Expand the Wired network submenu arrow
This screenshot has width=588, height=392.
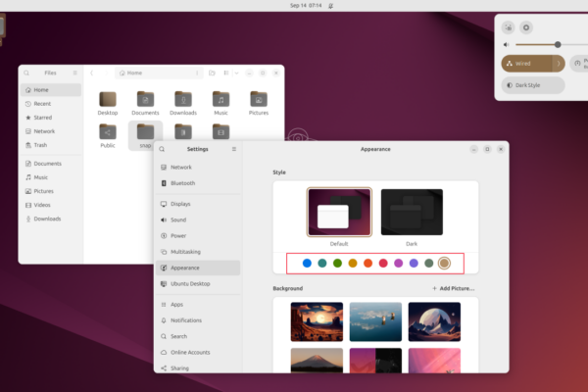click(559, 64)
